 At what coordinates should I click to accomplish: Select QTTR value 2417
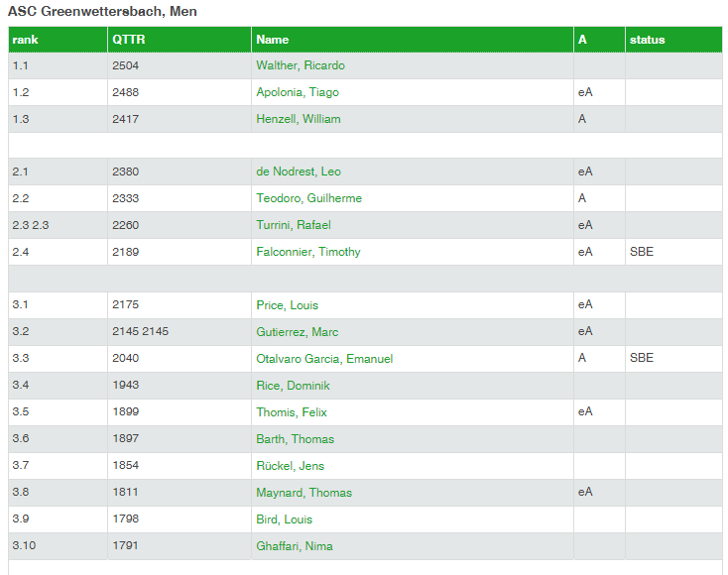pos(125,119)
